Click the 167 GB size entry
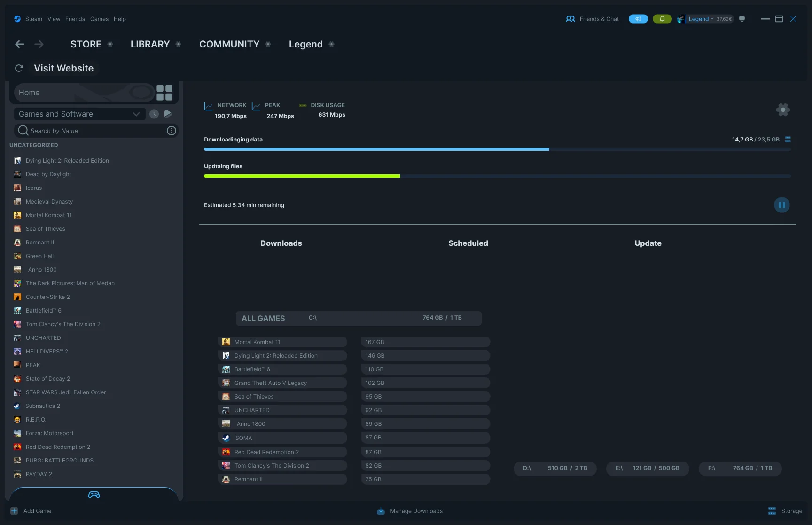 425,342
